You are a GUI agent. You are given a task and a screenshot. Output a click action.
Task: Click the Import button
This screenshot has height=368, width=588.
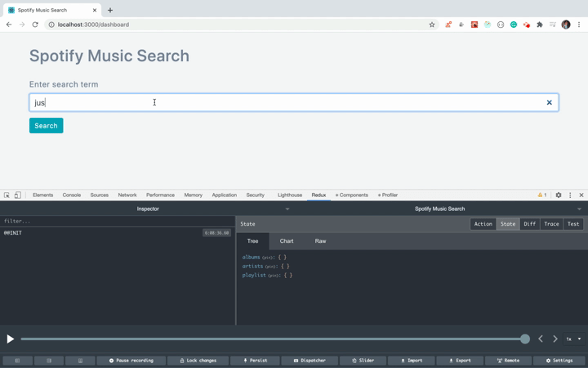(411, 361)
